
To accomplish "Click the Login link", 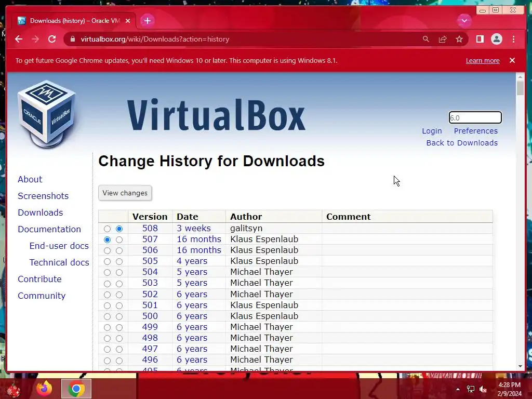I will (432, 131).
